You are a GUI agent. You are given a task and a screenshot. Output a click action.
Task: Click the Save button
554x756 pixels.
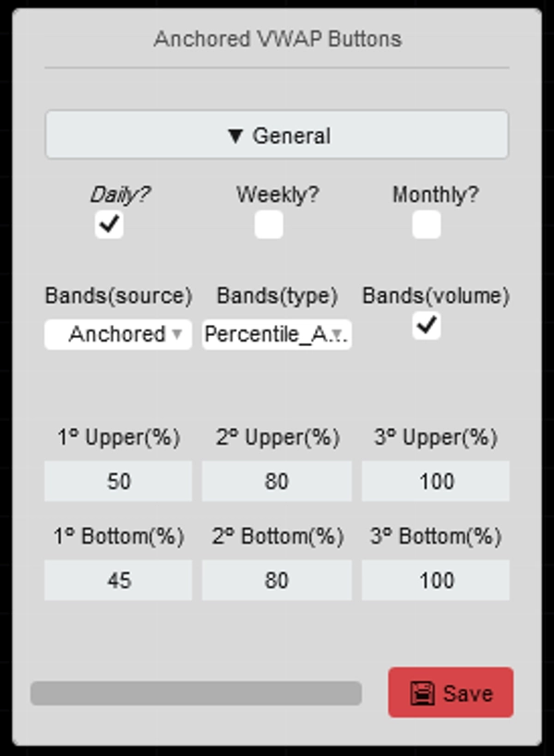449,692
